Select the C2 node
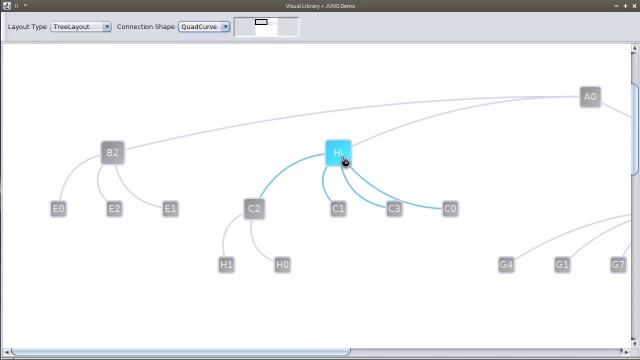This screenshot has height=360, width=640. [254, 209]
